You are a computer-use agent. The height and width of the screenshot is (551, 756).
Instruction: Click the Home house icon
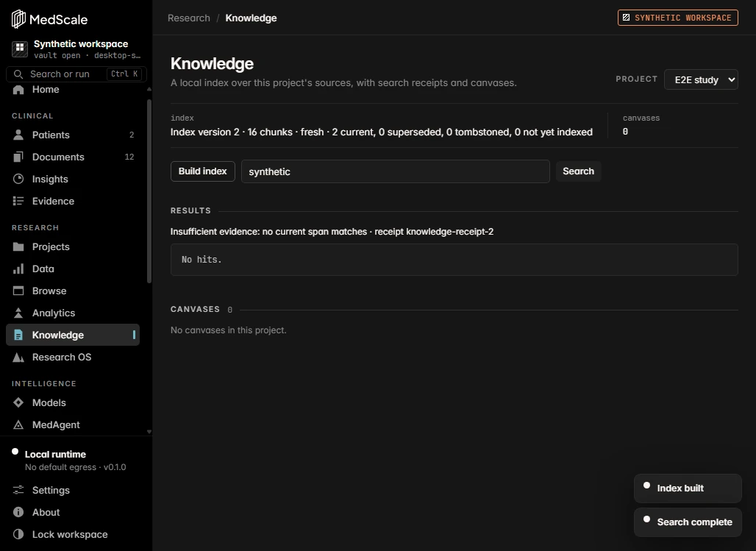click(x=18, y=90)
